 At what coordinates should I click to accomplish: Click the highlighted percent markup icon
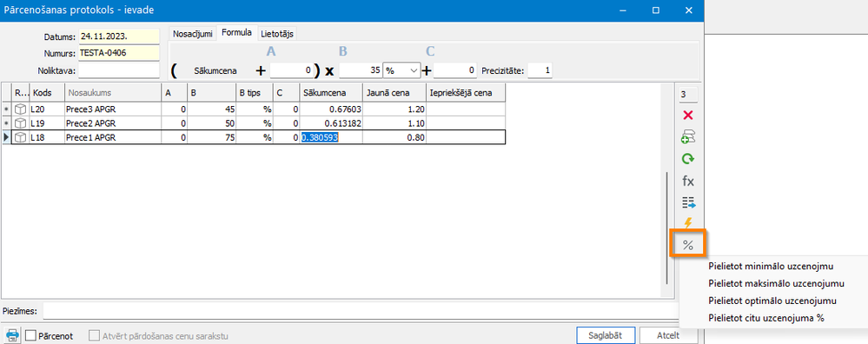coord(687,245)
